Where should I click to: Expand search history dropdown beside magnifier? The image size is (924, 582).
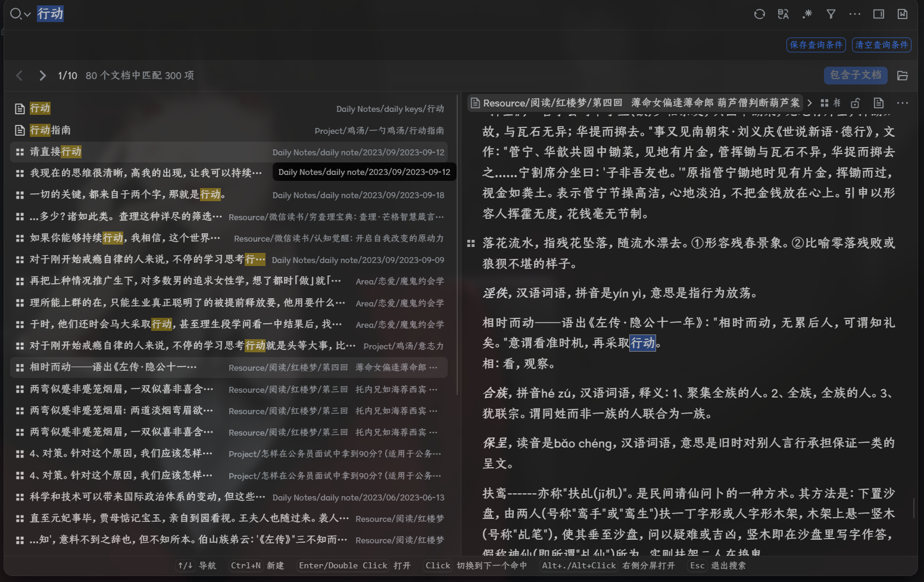click(x=27, y=14)
